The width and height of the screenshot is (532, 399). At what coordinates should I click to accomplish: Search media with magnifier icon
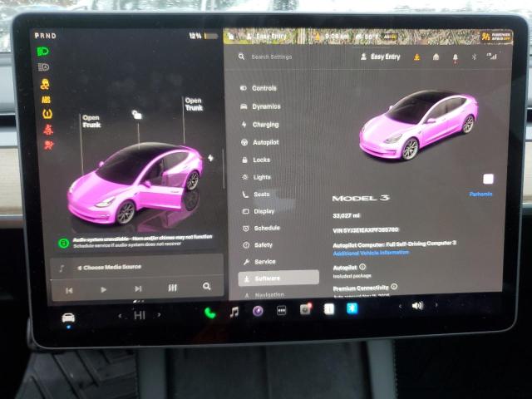[x=206, y=287]
